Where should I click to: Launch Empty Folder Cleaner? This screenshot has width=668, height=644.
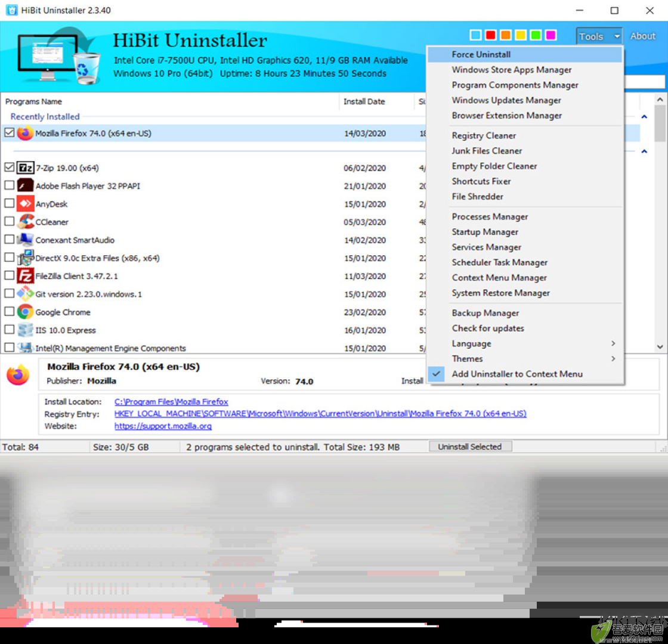(525, 166)
